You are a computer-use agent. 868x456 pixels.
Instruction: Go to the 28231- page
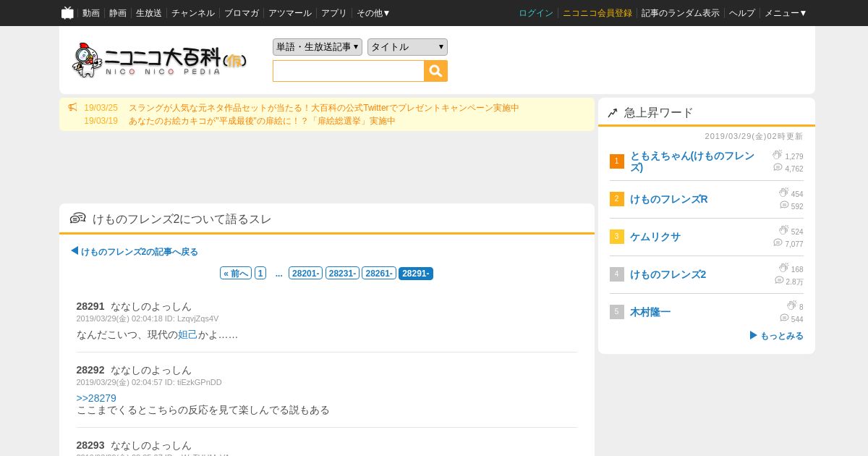pos(342,274)
